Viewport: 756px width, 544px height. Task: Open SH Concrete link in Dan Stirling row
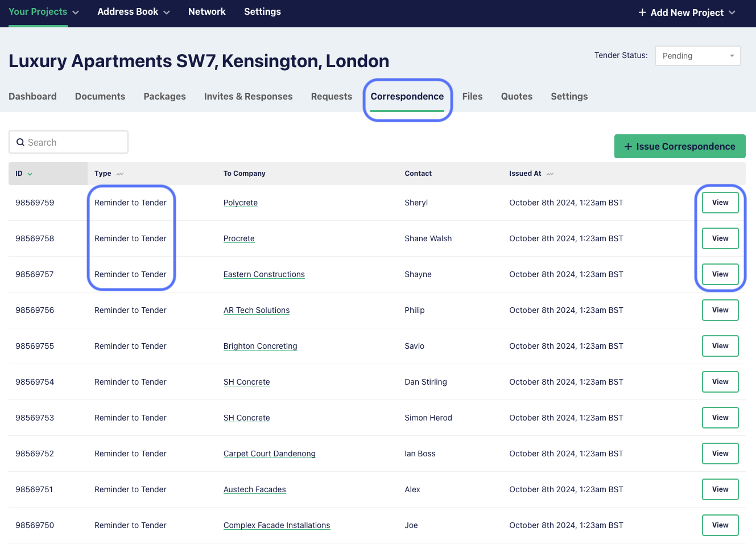click(247, 382)
